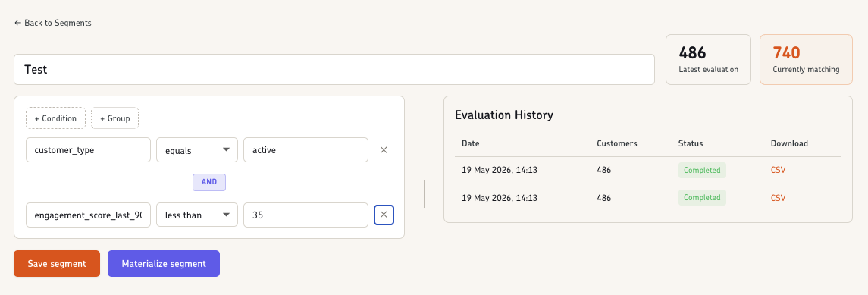The width and height of the screenshot is (868, 295).
Task: Go back via Back to Segments link
Action: (52, 23)
